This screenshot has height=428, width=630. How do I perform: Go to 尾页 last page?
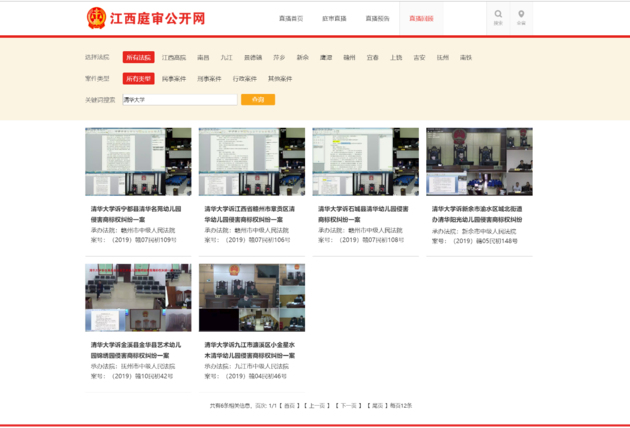click(x=377, y=405)
